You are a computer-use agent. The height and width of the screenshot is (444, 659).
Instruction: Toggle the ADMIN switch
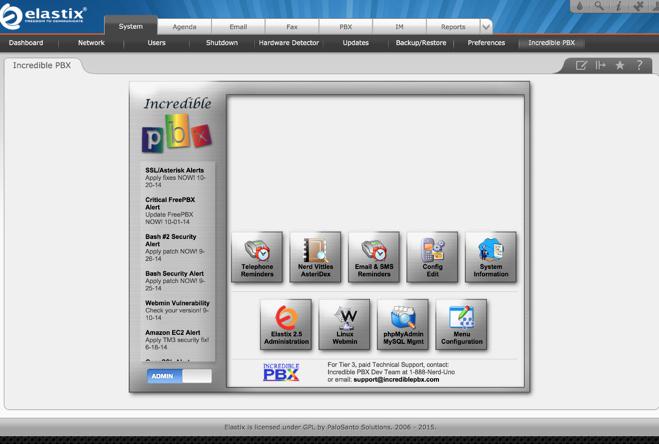tap(179, 376)
